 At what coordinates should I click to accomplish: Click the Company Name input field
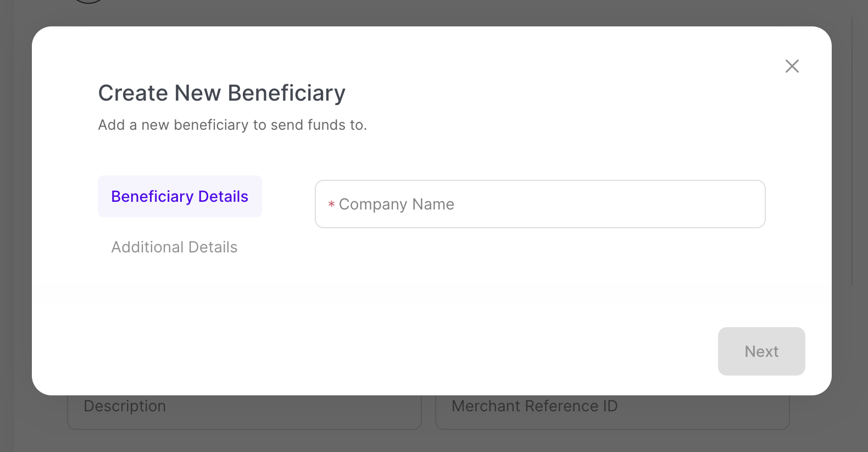[539, 204]
